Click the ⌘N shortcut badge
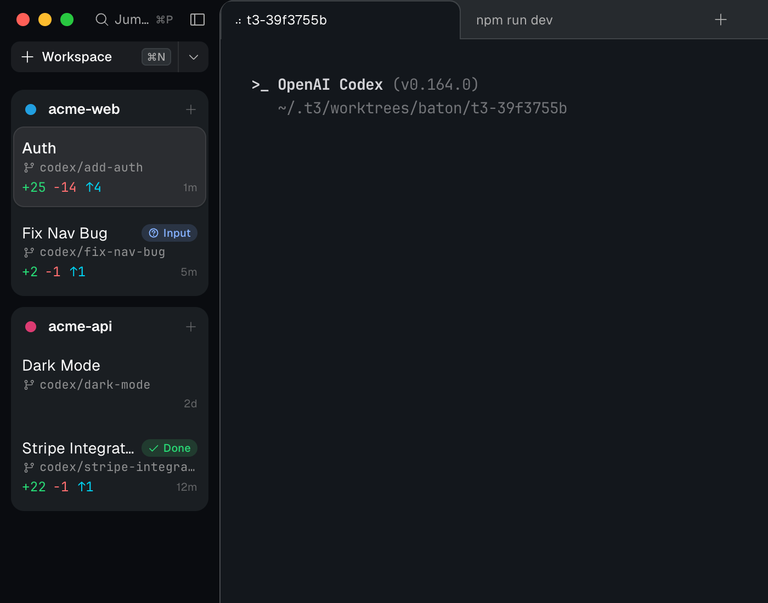Viewport: 768px width, 603px height. pos(156,57)
